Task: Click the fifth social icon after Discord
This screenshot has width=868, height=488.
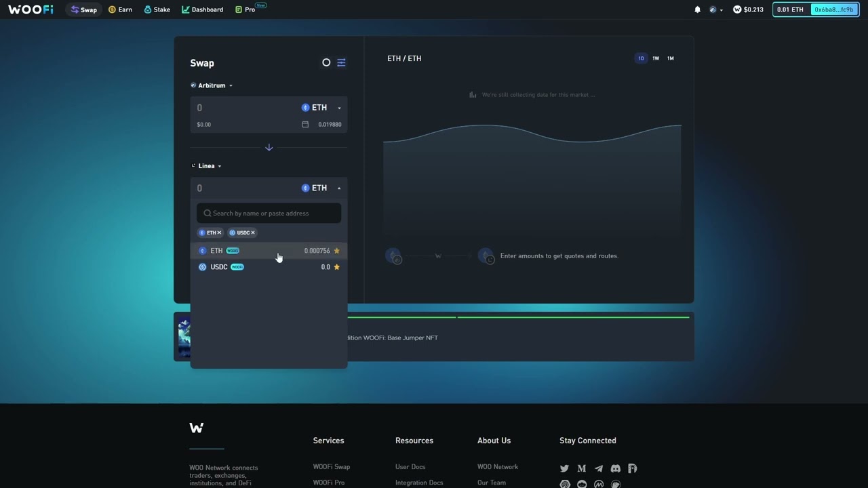Action: click(x=632, y=468)
